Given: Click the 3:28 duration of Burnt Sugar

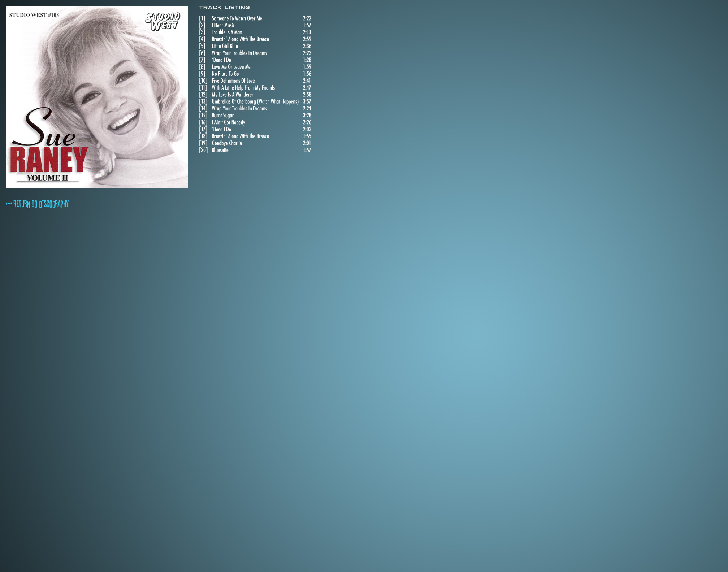Looking at the screenshot, I should 307,116.
